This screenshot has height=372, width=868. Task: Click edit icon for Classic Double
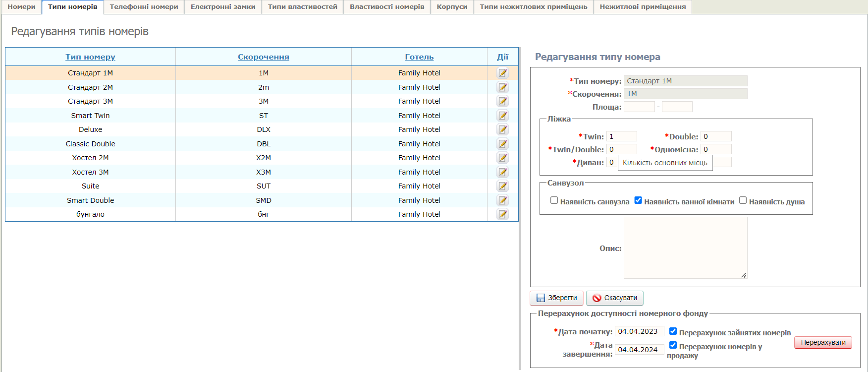pyautogui.click(x=502, y=144)
